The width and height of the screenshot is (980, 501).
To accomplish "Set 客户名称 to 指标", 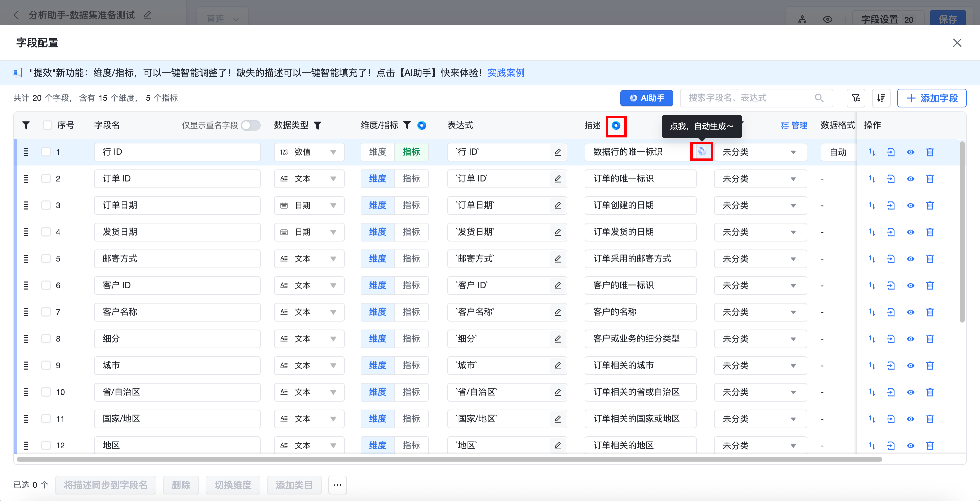I will point(411,312).
